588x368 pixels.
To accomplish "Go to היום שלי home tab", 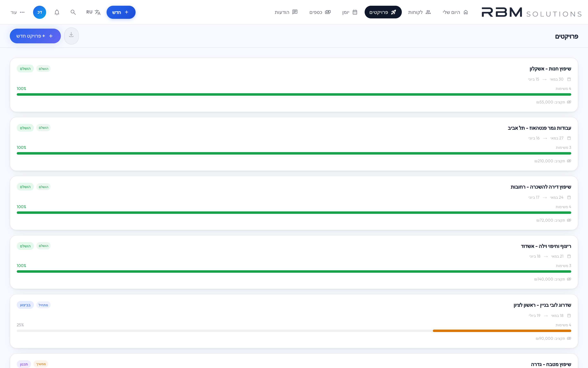I will tap(455, 12).
